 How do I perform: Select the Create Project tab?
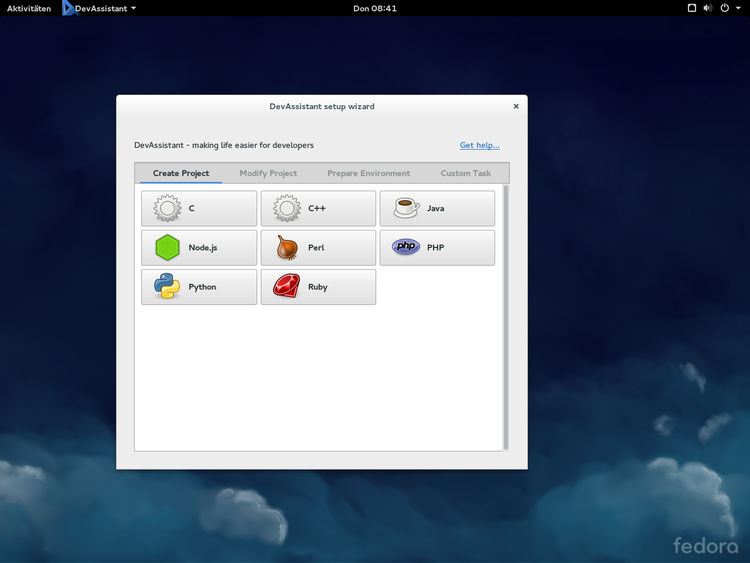pos(181,173)
